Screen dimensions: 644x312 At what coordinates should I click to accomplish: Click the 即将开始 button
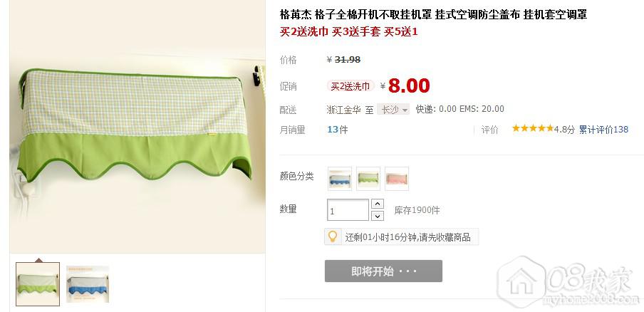tap(383, 271)
